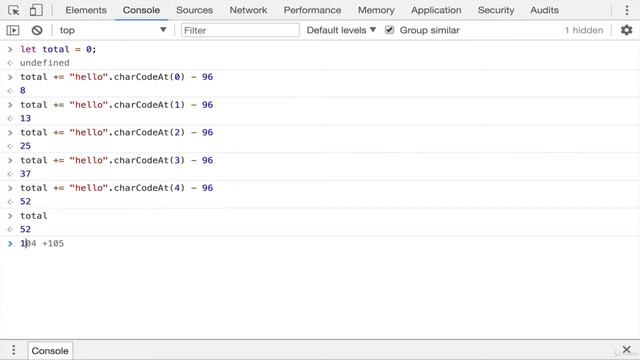The width and height of the screenshot is (640, 360).
Task: Activate the inspect element picker icon
Action: tap(13, 10)
